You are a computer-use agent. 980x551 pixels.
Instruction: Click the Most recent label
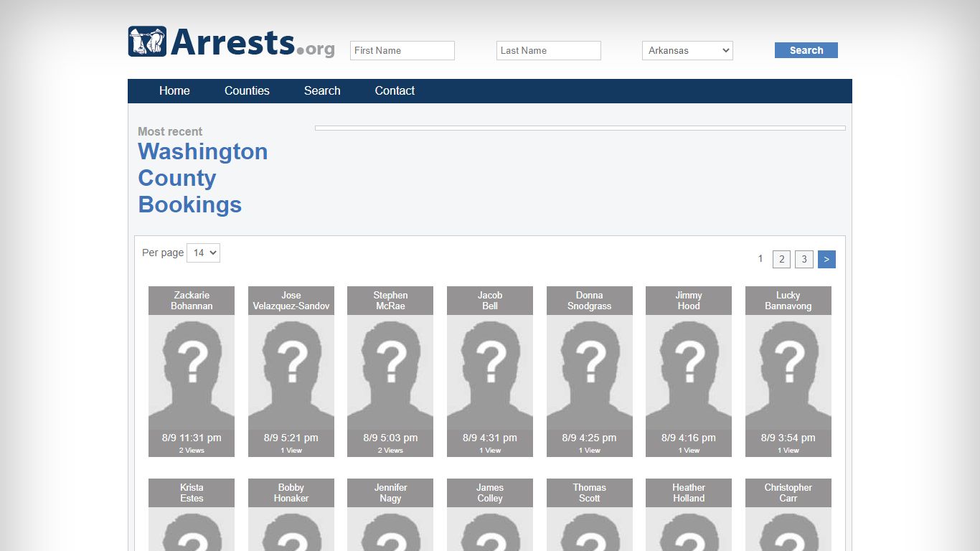pyautogui.click(x=170, y=131)
